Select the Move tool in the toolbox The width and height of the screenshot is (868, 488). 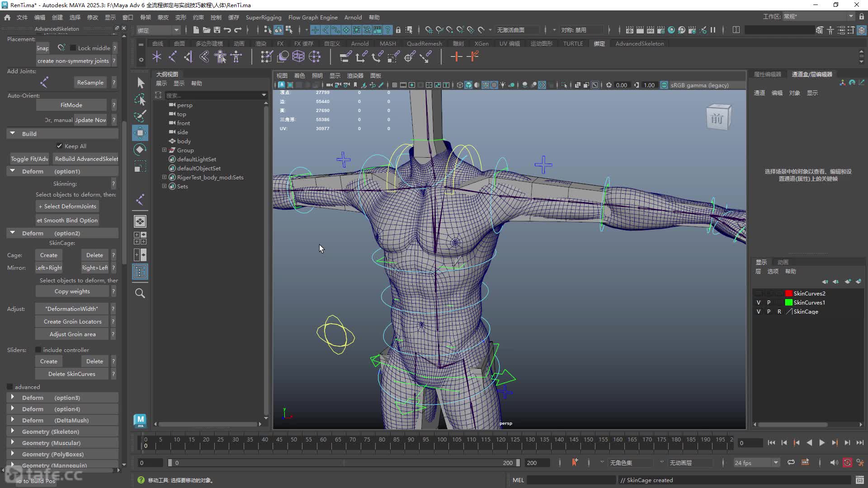click(x=140, y=133)
